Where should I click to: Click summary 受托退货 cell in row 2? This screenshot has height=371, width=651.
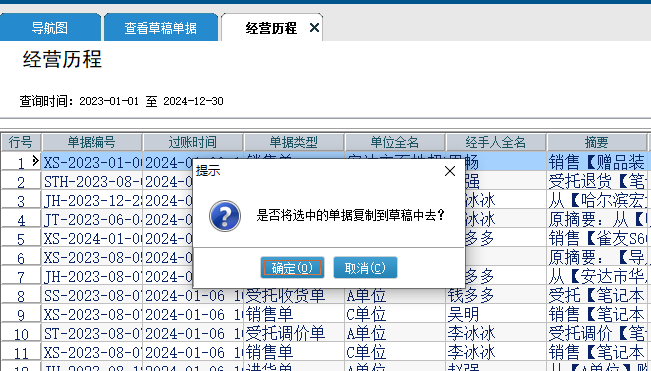click(597, 181)
